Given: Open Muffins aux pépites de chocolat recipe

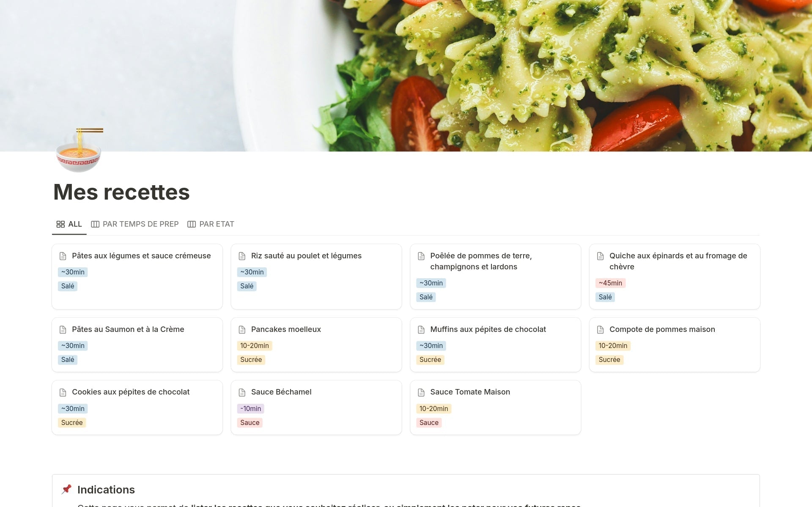Looking at the screenshot, I should click(488, 329).
